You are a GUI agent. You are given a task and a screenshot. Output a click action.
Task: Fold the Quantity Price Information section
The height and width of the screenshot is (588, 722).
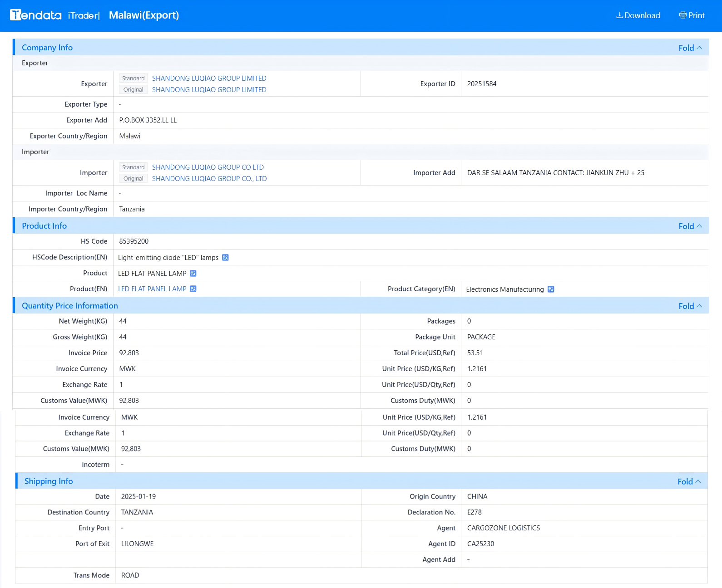tap(690, 306)
